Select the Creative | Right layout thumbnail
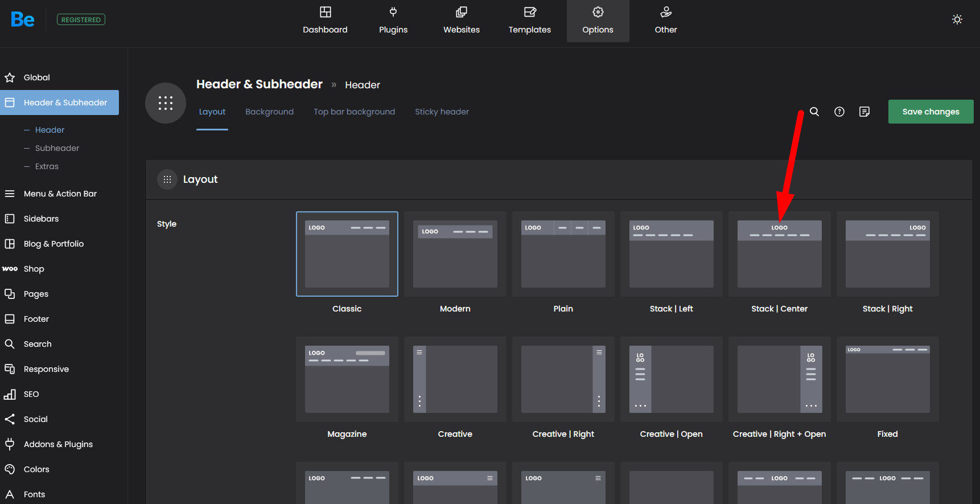 click(563, 379)
